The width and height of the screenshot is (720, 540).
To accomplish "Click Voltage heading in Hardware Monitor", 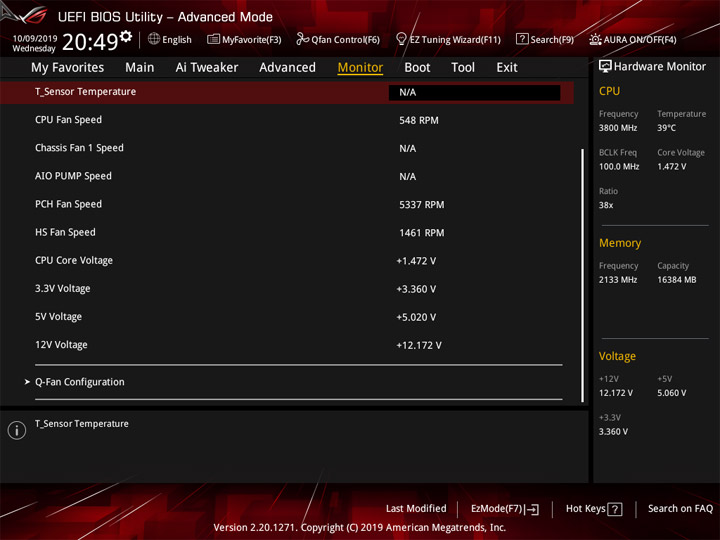I will point(617,356).
